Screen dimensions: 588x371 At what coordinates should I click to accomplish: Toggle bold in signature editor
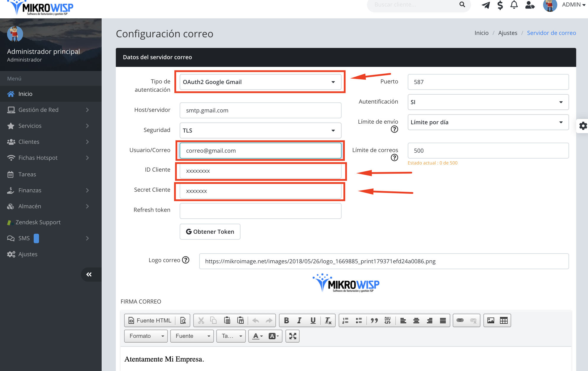tap(286, 320)
